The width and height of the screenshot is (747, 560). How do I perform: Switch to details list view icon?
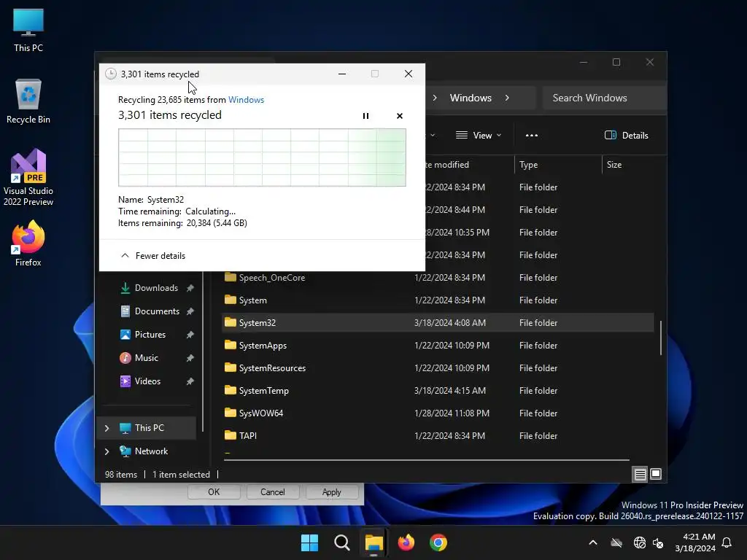coord(640,474)
